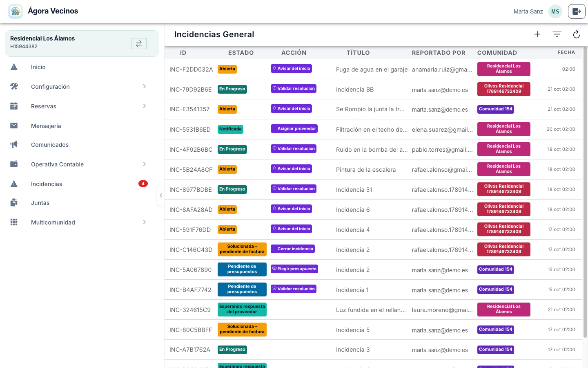This screenshot has height=368, width=588.
Task: Click the Mensajería envelope icon
Action: click(14, 126)
